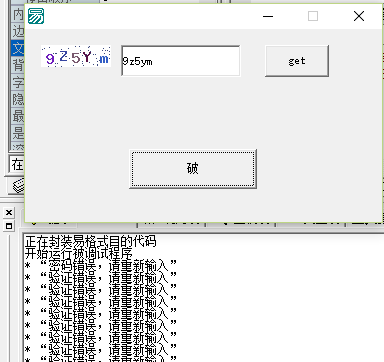This screenshot has height=362, width=384.
Task: Click the captcha image showing 9Z5Ym
Action: click(76, 56)
